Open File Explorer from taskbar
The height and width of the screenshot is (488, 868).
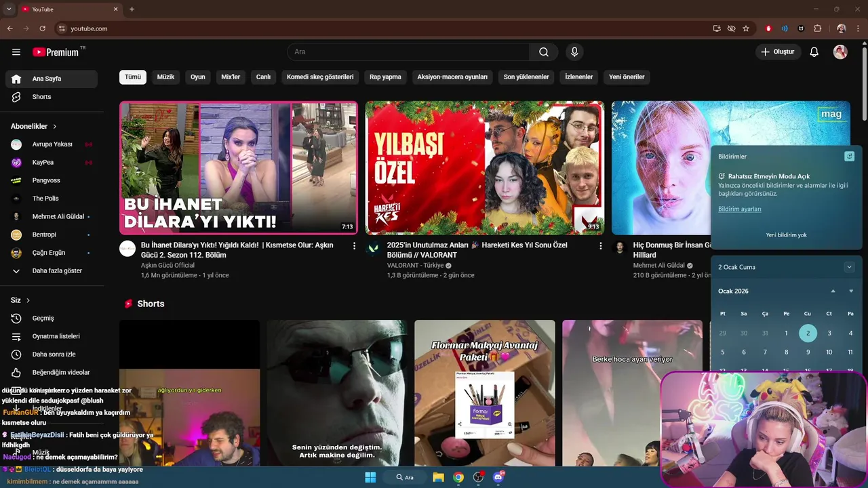coord(438,477)
